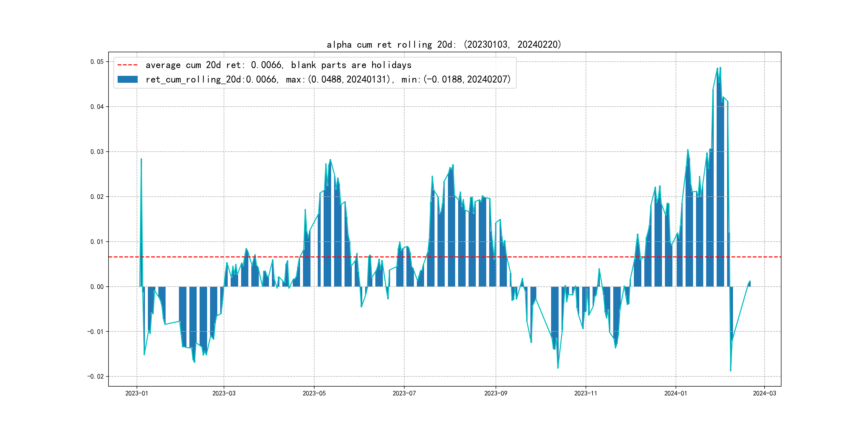Click the 0.03 y-axis tick label
The width and height of the screenshot is (868, 434).
coord(97,152)
